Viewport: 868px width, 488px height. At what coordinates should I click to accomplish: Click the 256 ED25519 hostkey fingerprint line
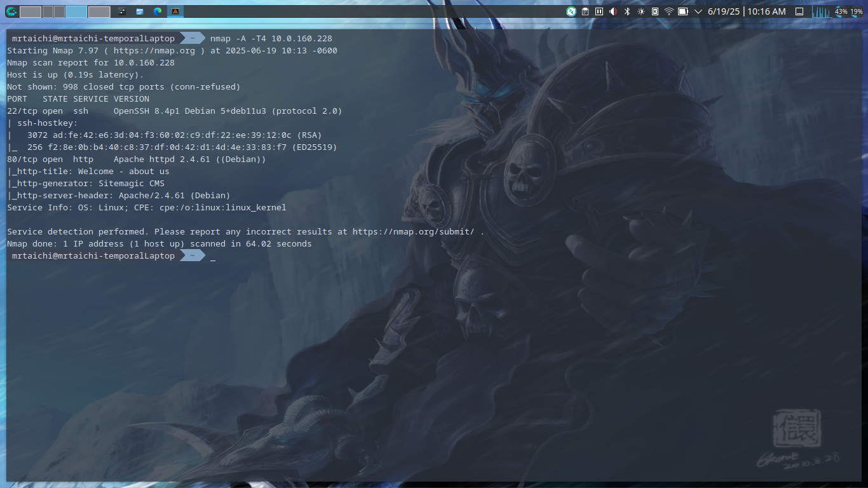tap(172, 147)
